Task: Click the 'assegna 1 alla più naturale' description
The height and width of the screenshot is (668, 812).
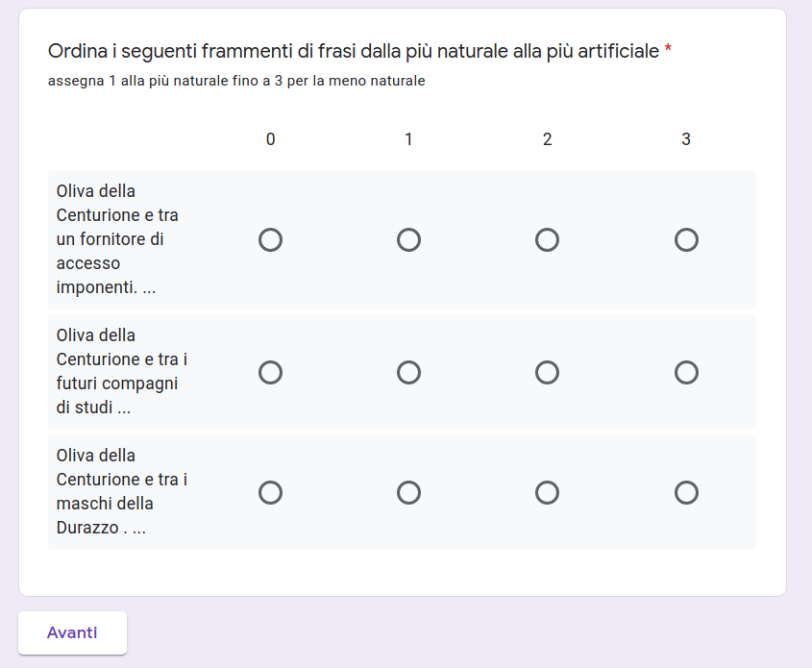Action: [236, 81]
